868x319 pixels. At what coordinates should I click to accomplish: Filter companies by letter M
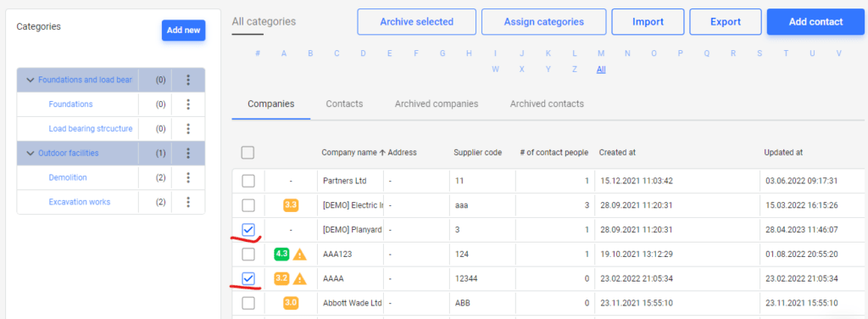click(x=601, y=53)
